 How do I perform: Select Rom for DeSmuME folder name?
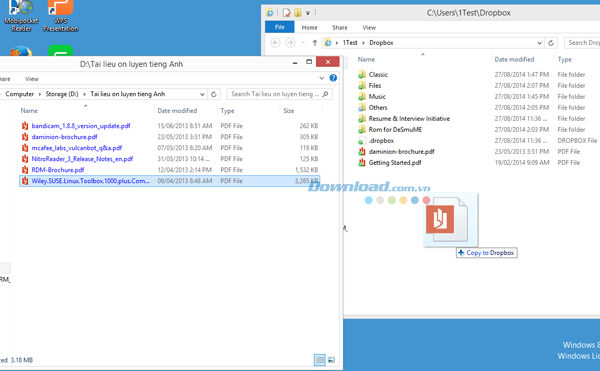(395, 130)
